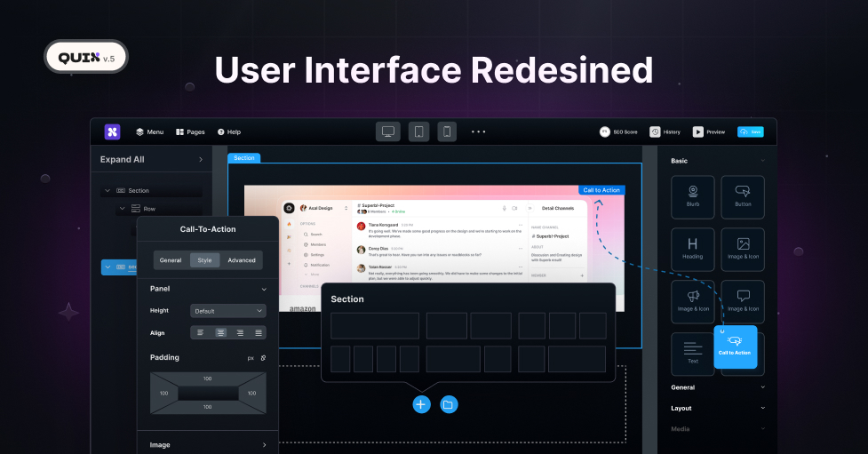This screenshot has height=454, width=868.
Task: Expand All chevron arrow in left panel
Action: point(201,159)
